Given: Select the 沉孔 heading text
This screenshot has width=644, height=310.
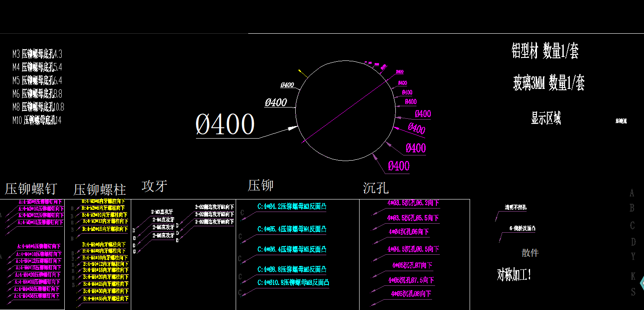Looking at the screenshot, I should coord(376,188).
